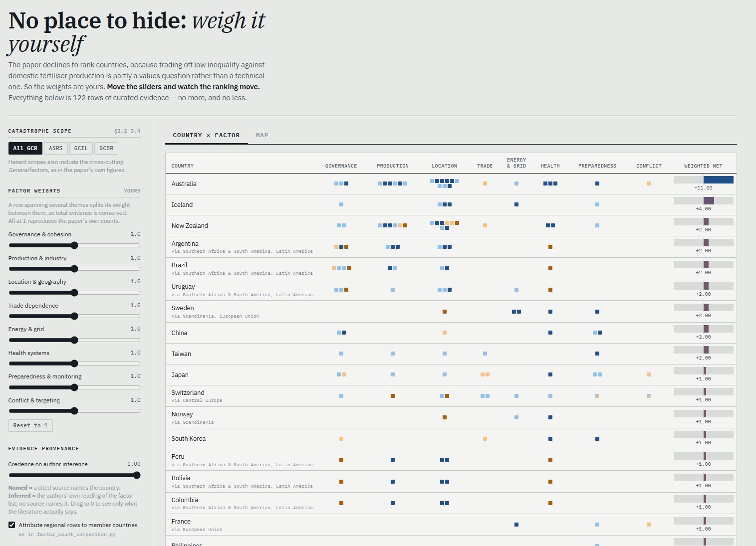The height and width of the screenshot is (546, 756).
Task: Click the Health systems slider handle
Action: (74, 364)
